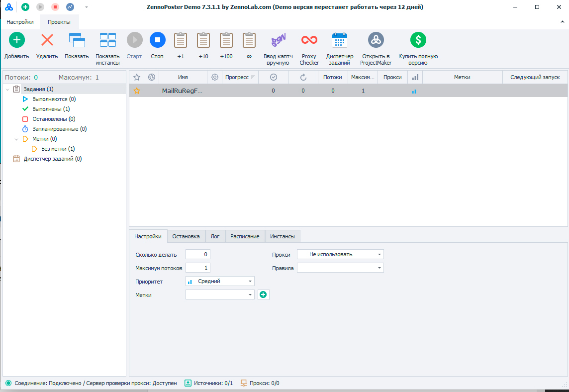The image size is (569, 392).
Task: Click Сколько делать input field
Action: point(198,254)
